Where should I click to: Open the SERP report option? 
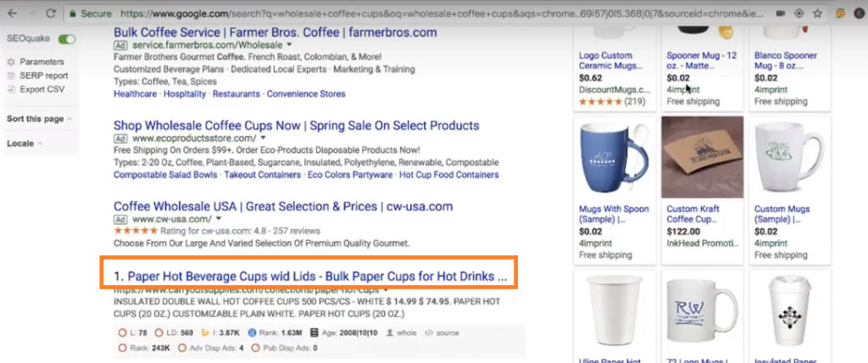(x=44, y=75)
